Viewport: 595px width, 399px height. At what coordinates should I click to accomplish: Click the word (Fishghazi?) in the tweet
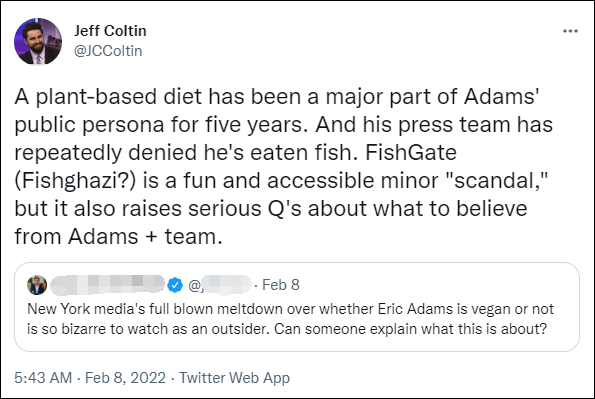pos(75,181)
